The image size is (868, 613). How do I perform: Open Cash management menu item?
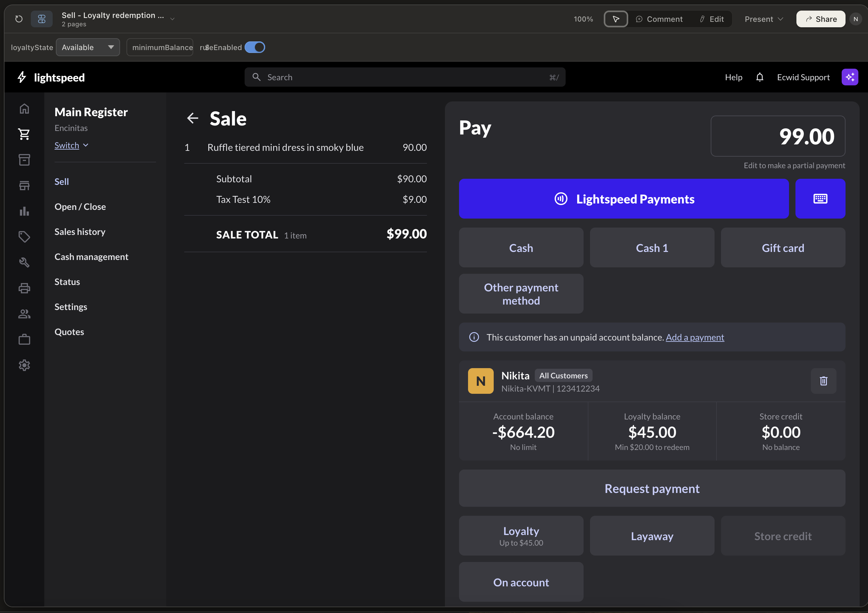tap(91, 257)
